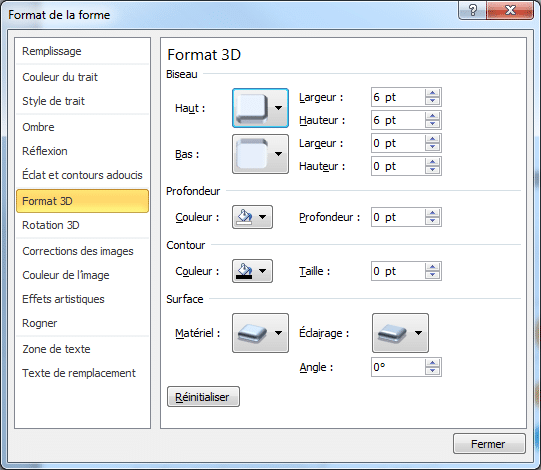Click the Bas Hauteur input field
The image size is (541, 470).
coord(398,166)
